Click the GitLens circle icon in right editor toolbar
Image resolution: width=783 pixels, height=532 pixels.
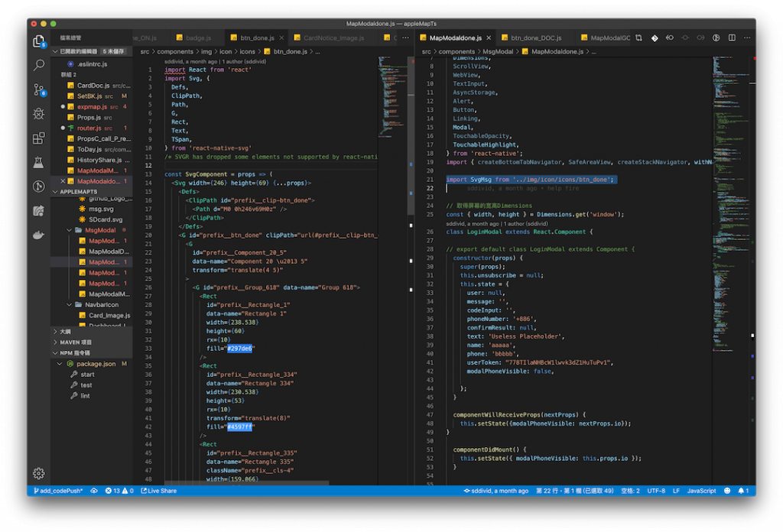[x=716, y=38]
